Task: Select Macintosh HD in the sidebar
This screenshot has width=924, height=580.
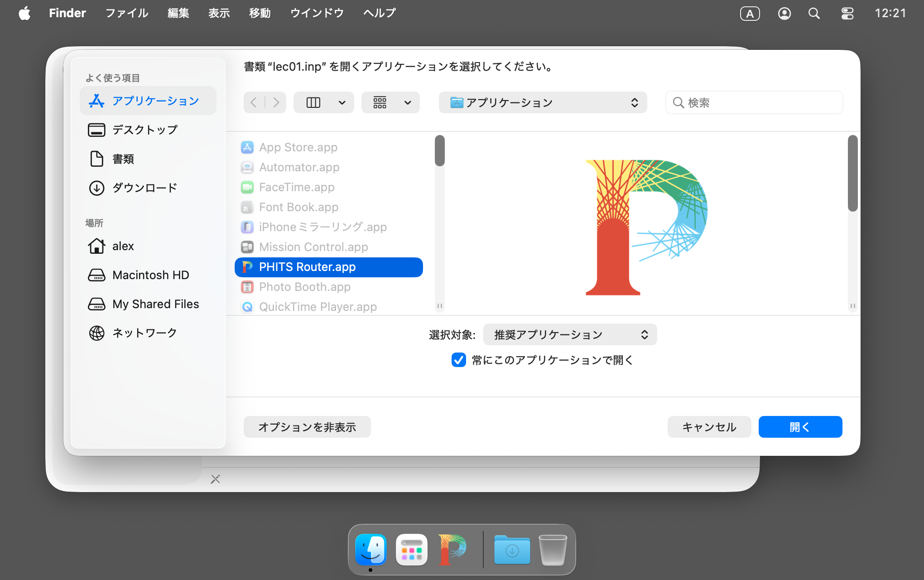Action: [x=150, y=275]
